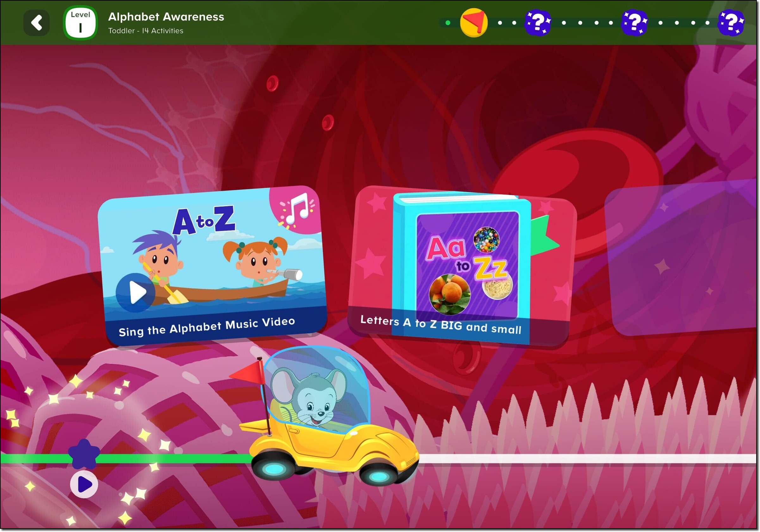The height and width of the screenshot is (532, 760).
Task: Click the Toddler - 14 Activities label
Action: coord(146,30)
